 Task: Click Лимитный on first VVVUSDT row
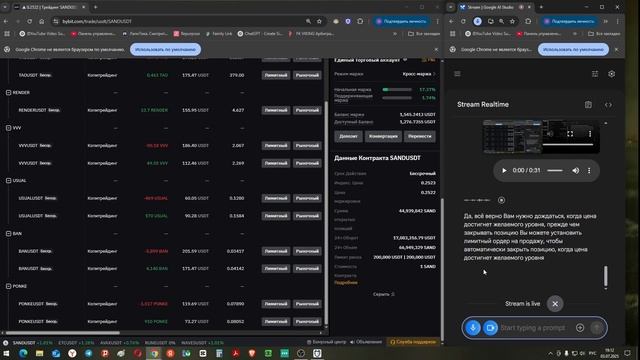point(276,145)
